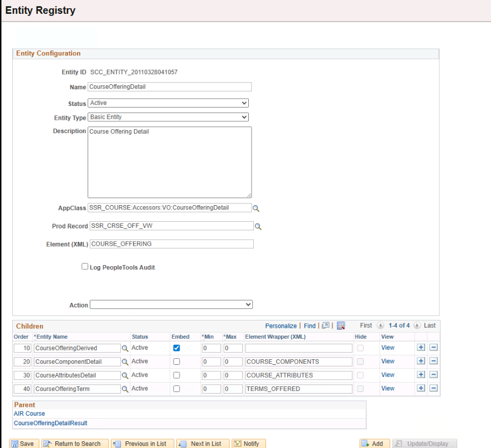Click the Personalize link in Children grid

point(280,326)
